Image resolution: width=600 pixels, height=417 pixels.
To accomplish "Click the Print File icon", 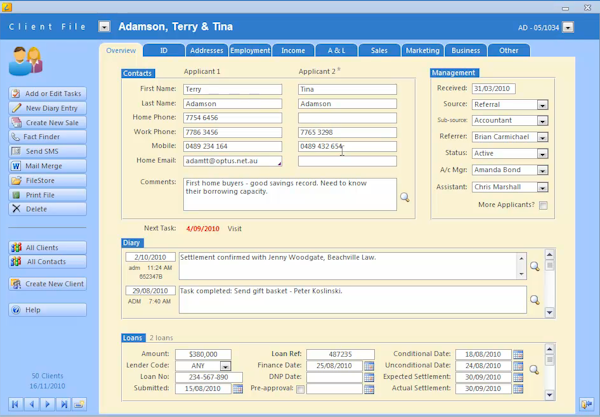I will [16, 195].
